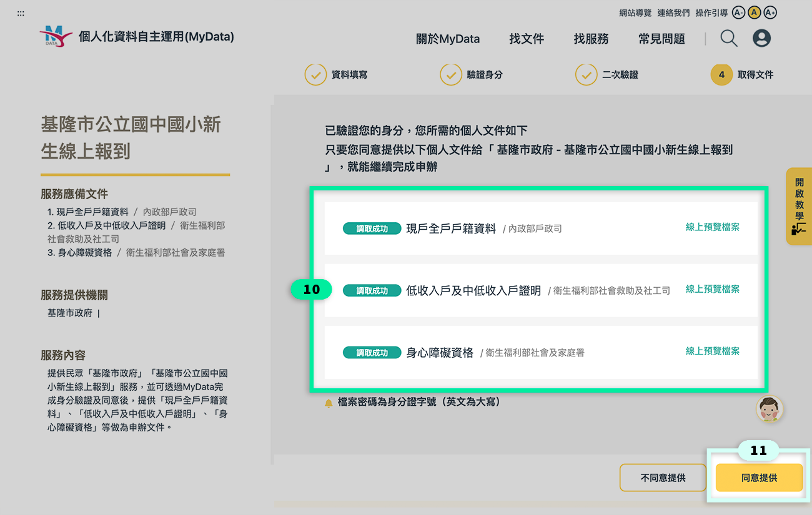Click the 已驗證您的身分 intro line
The image size is (812, 515).
(427, 130)
